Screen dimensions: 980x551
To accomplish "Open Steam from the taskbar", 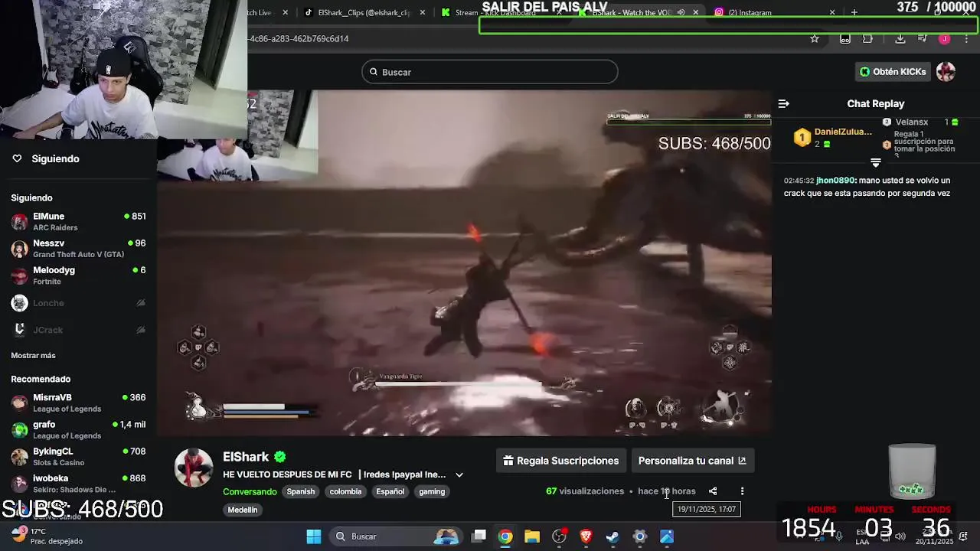I will coord(612,536).
